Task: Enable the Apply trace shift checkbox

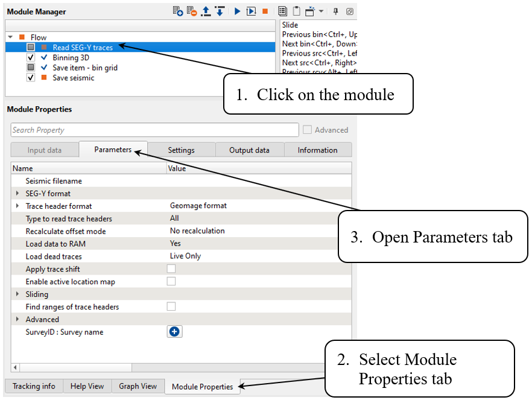Action: click(171, 269)
